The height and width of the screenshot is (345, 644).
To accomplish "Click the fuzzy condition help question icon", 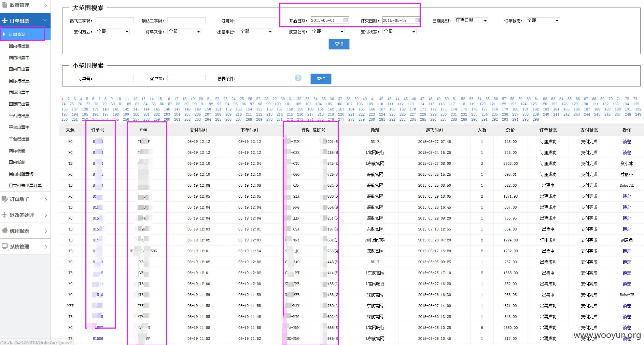I will coord(298,78).
